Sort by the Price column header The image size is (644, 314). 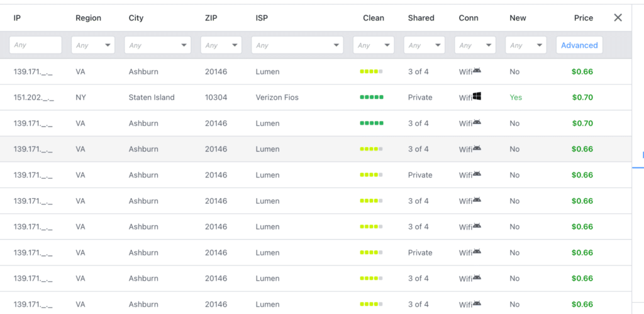point(584,18)
